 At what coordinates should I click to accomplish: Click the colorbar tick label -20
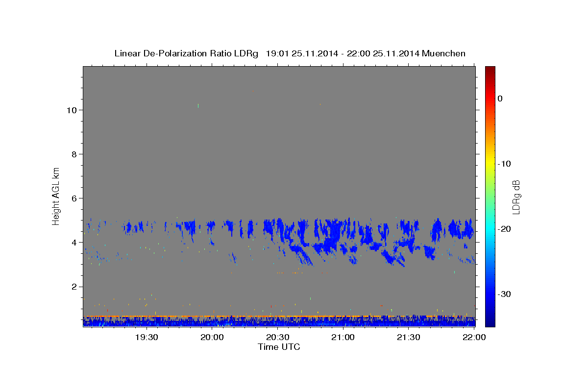(505, 229)
